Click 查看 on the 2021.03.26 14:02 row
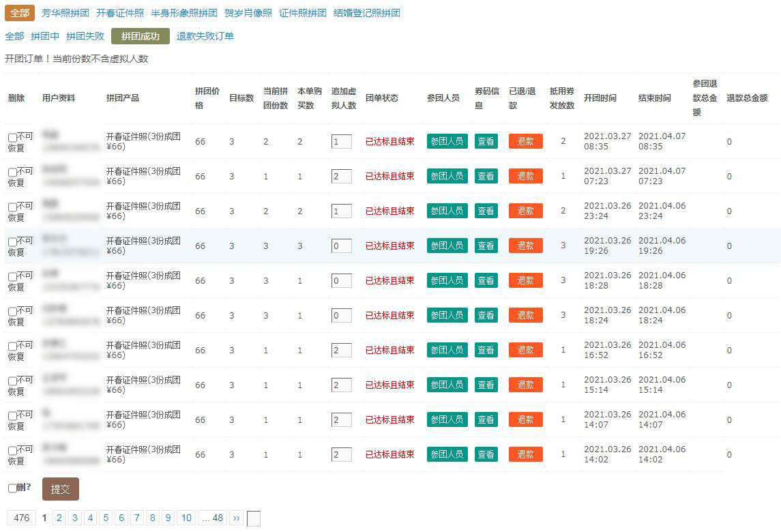 click(x=486, y=454)
